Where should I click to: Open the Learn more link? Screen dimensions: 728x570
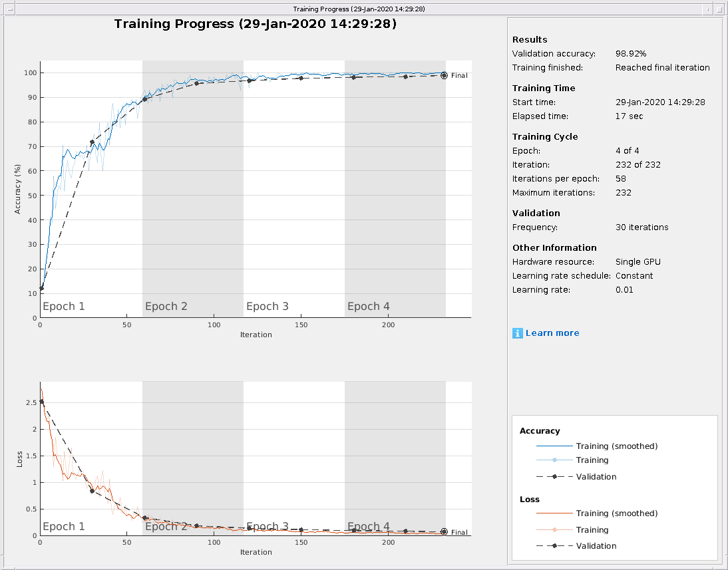click(552, 333)
